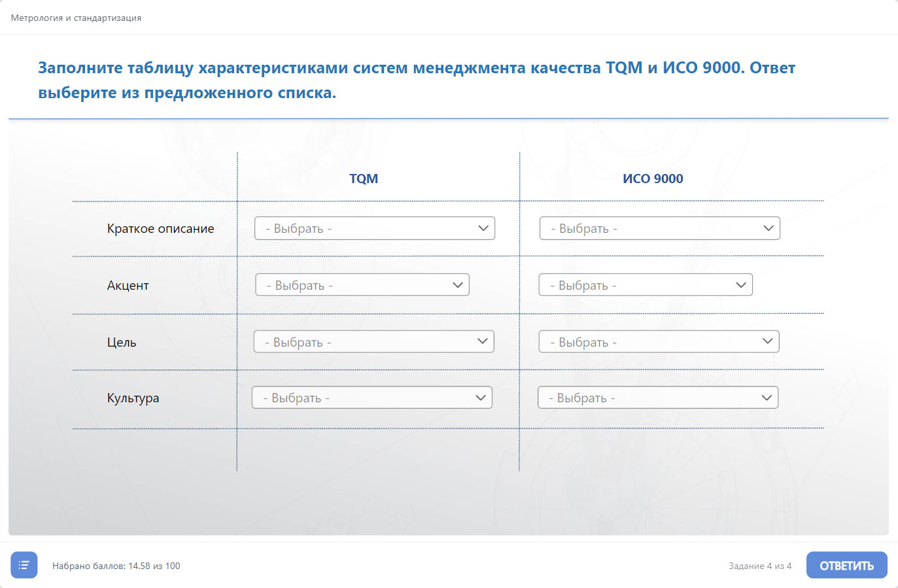Image resolution: width=898 pixels, height=588 pixels.
Task: Open TQM dropdown for Краткое описание
Action: click(x=374, y=228)
